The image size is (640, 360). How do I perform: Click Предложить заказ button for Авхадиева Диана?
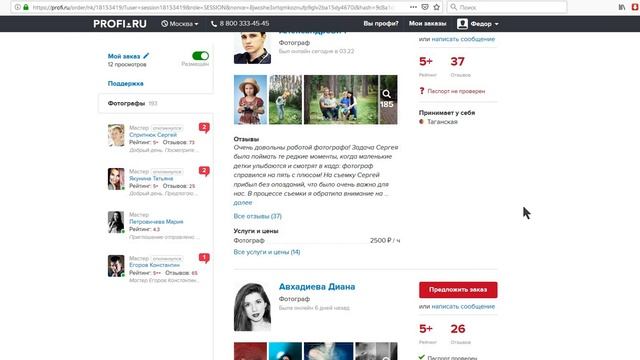pos(458,289)
